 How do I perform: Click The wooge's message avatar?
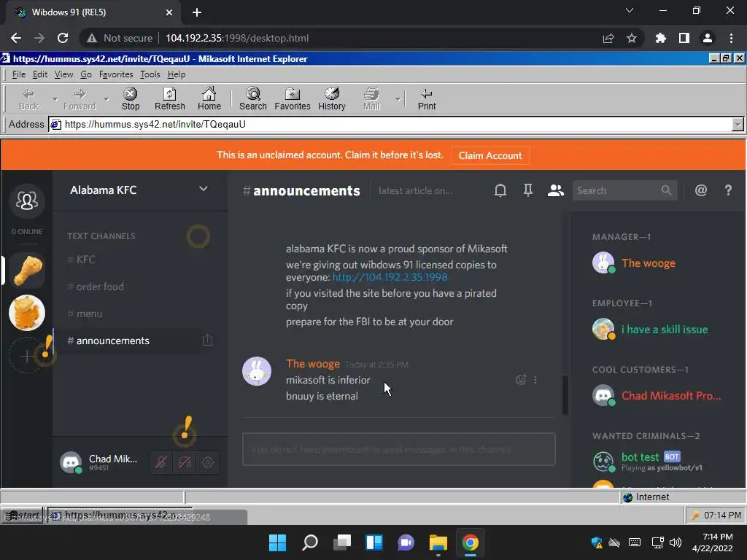[257, 371]
